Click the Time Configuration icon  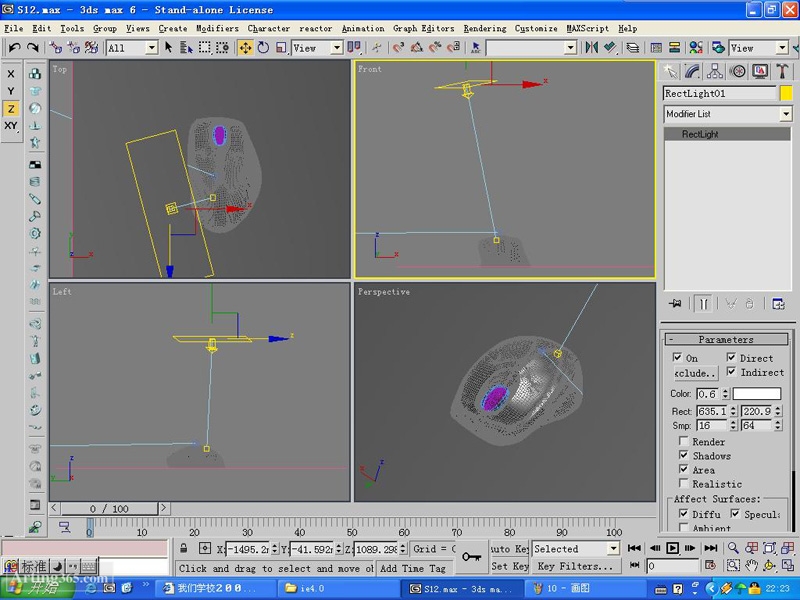[710, 565]
